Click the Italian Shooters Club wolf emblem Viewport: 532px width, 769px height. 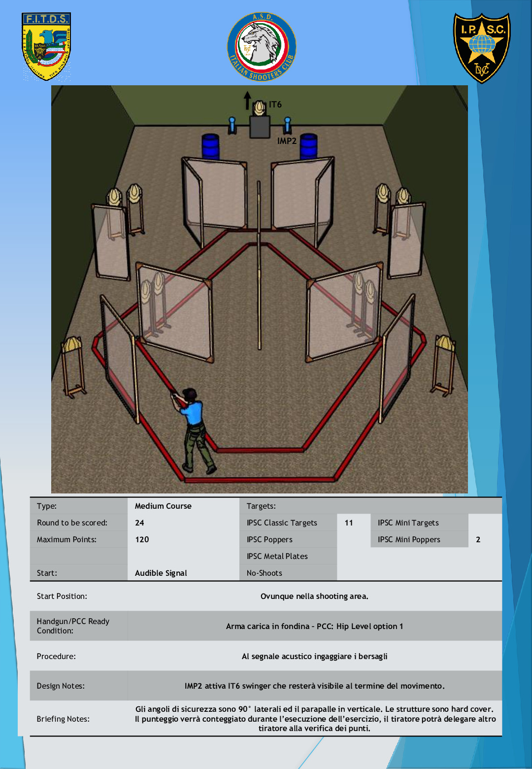[261, 47]
